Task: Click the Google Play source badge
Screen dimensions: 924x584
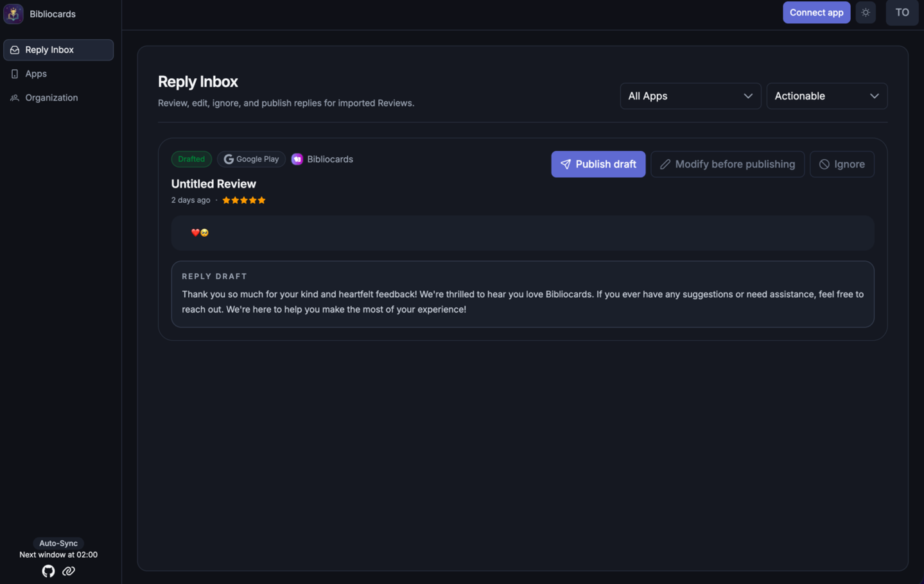Action: click(251, 159)
